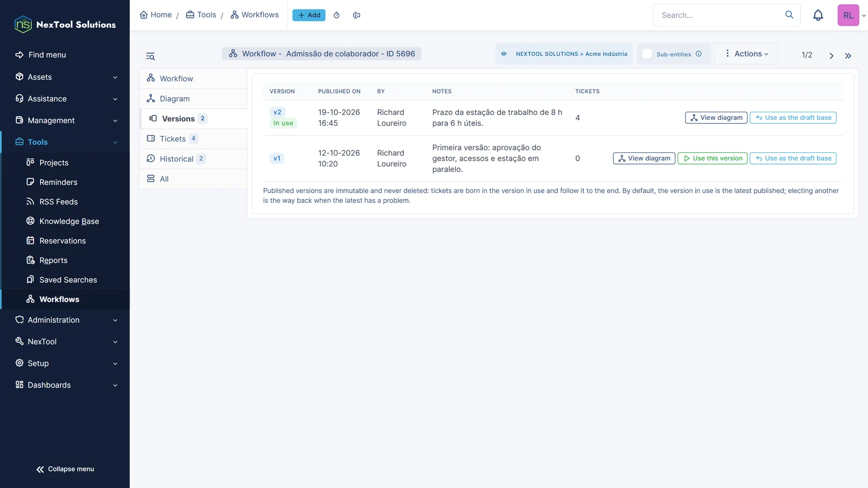
Task: Expand the Administration menu
Action: (x=65, y=320)
